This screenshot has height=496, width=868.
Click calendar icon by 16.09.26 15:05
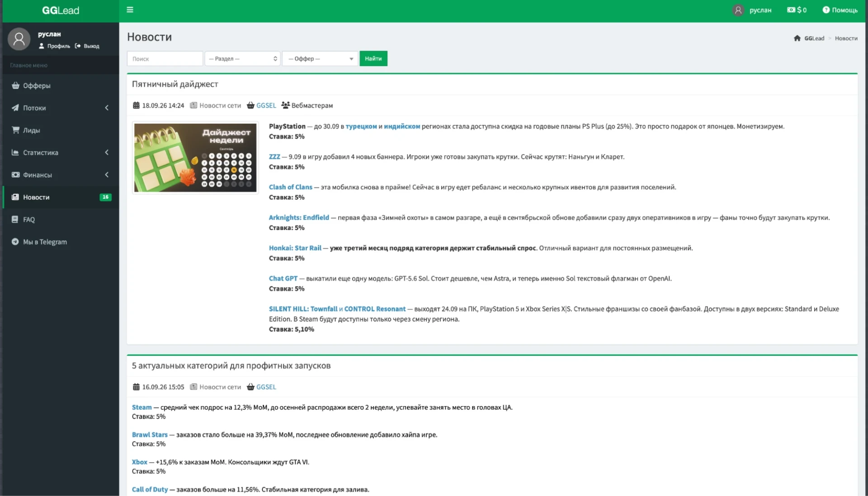(136, 387)
